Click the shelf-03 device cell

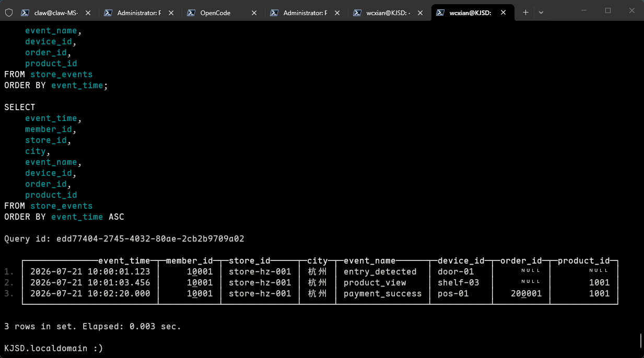459,282
